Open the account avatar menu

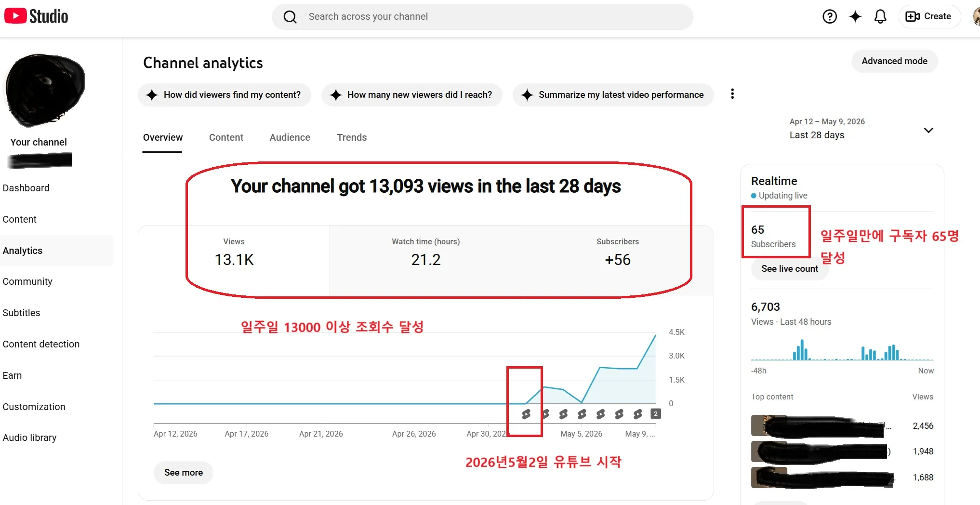(x=976, y=17)
